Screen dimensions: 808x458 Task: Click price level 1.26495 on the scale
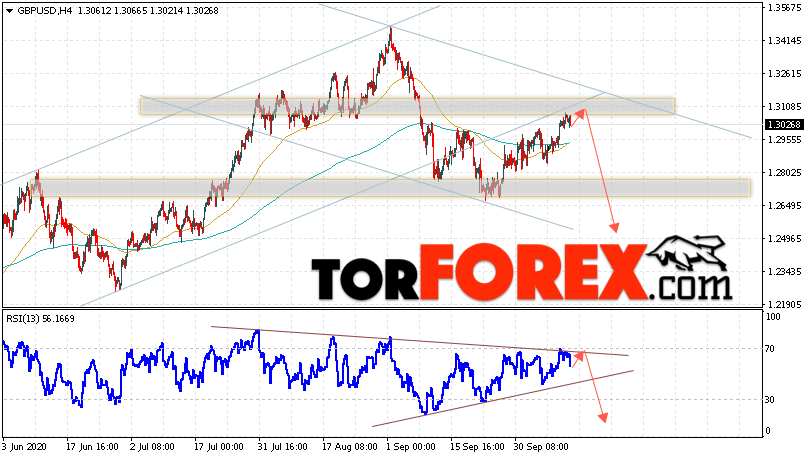[x=784, y=206]
